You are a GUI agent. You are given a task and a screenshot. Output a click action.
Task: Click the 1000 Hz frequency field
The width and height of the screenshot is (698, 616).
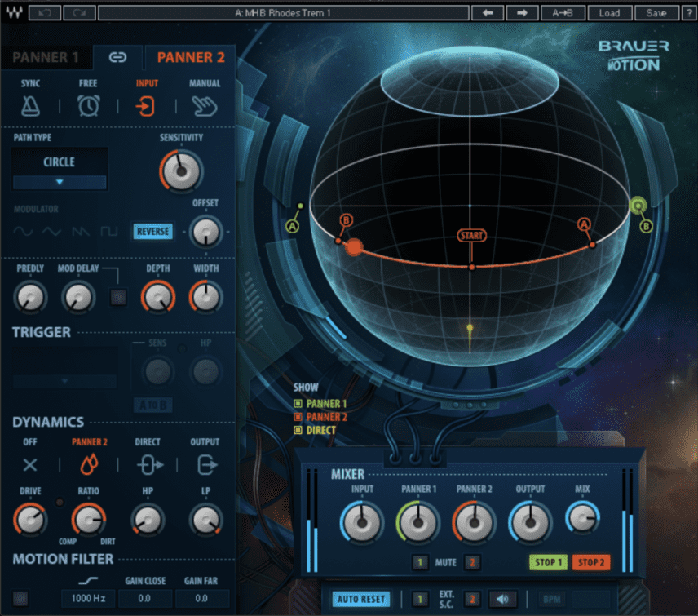click(x=88, y=598)
